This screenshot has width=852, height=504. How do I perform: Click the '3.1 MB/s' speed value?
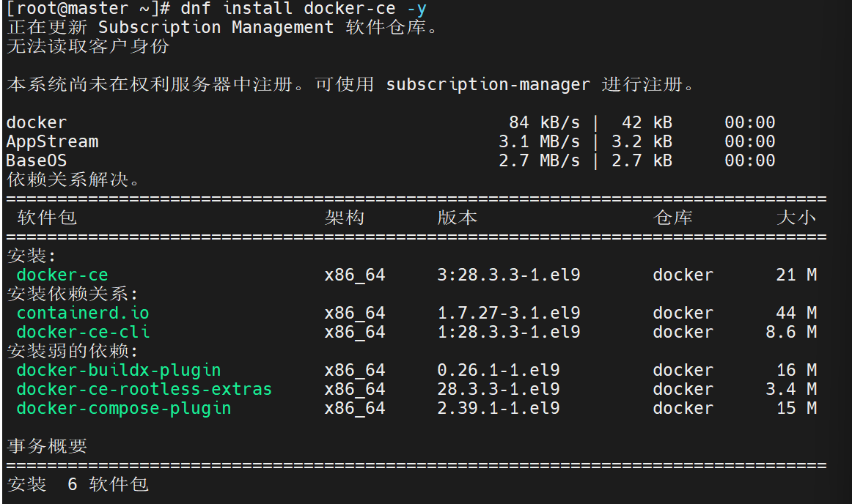coord(540,142)
